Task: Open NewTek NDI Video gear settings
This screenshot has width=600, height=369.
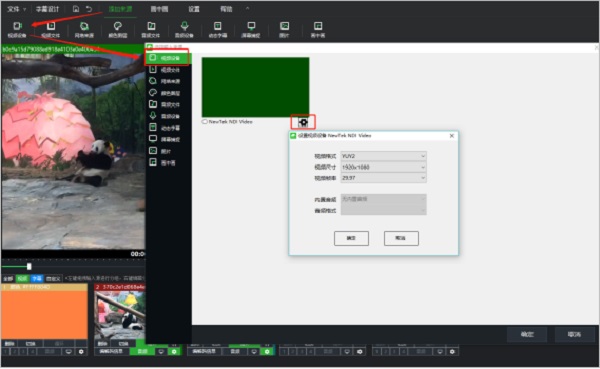Action: (303, 122)
